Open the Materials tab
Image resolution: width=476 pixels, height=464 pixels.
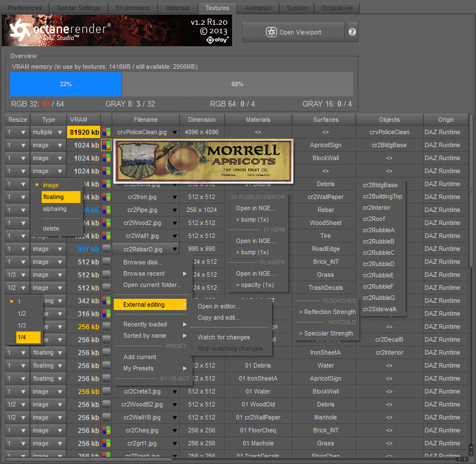(x=177, y=8)
